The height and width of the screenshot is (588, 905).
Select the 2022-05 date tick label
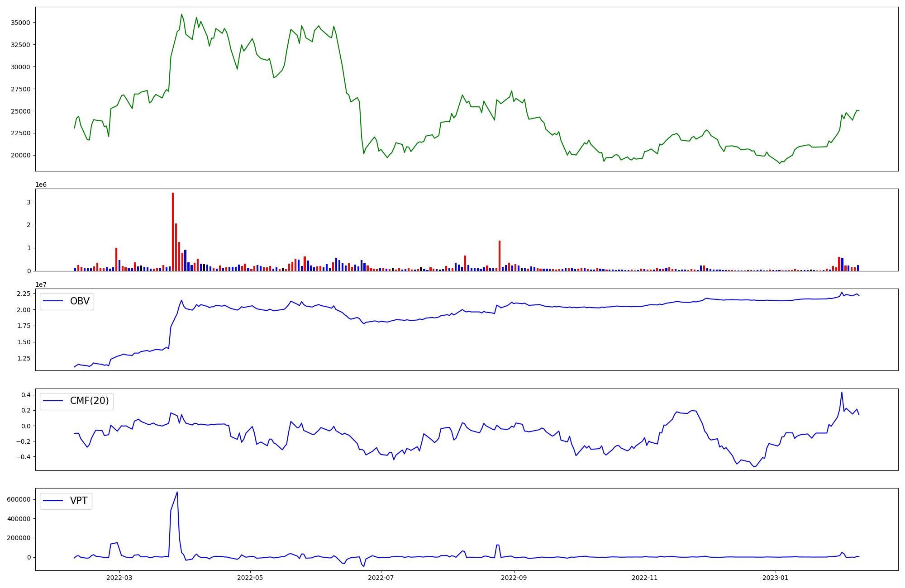point(250,578)
